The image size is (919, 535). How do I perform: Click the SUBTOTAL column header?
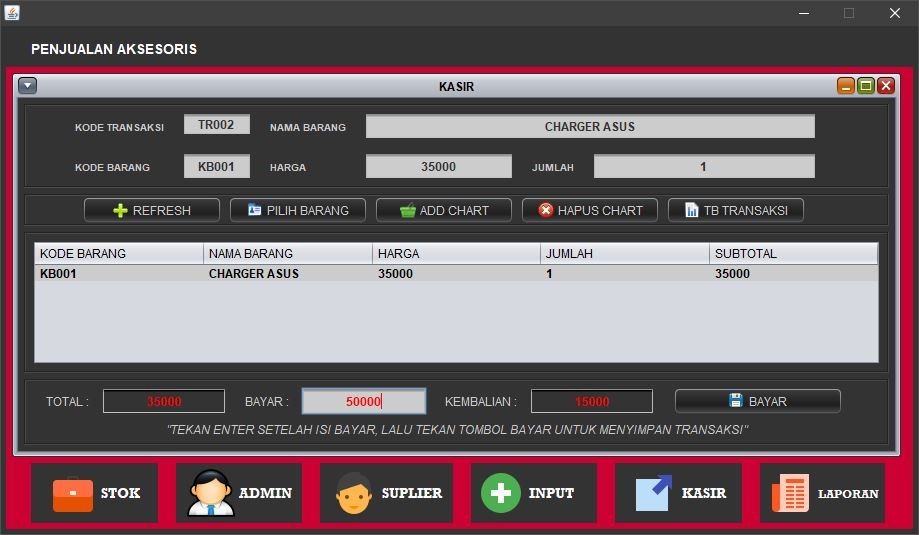pos(793,253)
